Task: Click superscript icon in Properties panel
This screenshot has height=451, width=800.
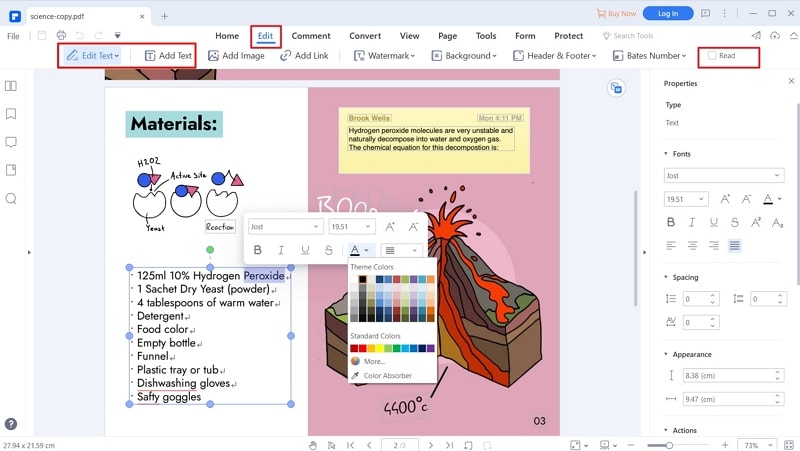Action: 756,222
